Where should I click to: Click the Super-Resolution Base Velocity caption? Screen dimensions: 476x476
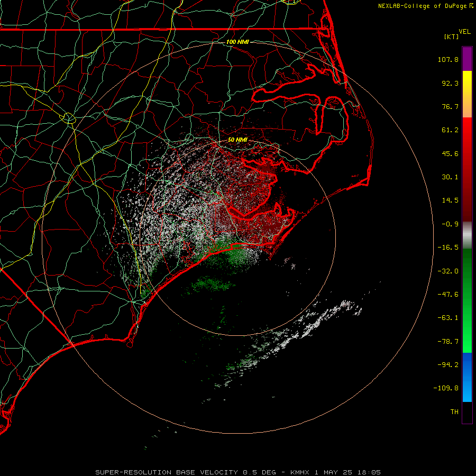237,472
